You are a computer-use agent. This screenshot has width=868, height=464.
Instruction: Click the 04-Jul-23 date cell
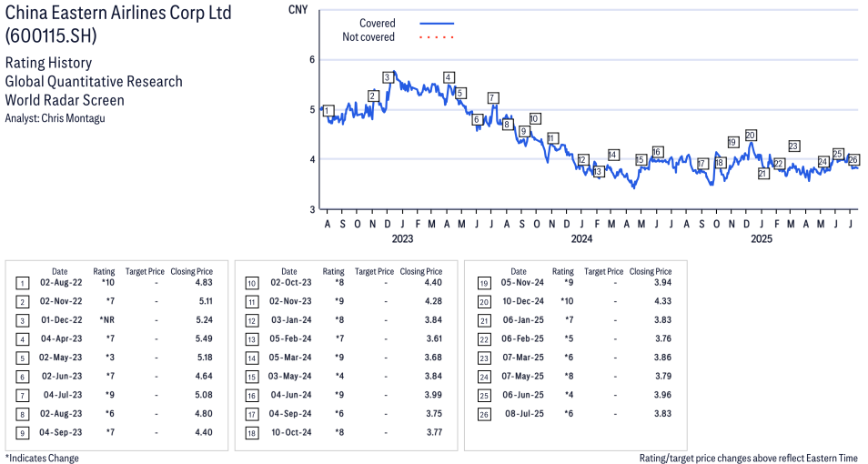coord(63,396)
